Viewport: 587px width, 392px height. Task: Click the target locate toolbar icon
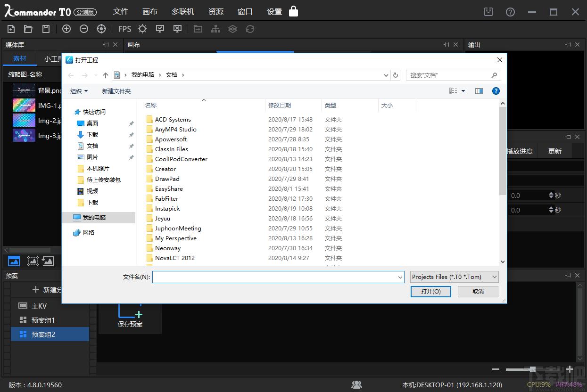pos(101,29)
